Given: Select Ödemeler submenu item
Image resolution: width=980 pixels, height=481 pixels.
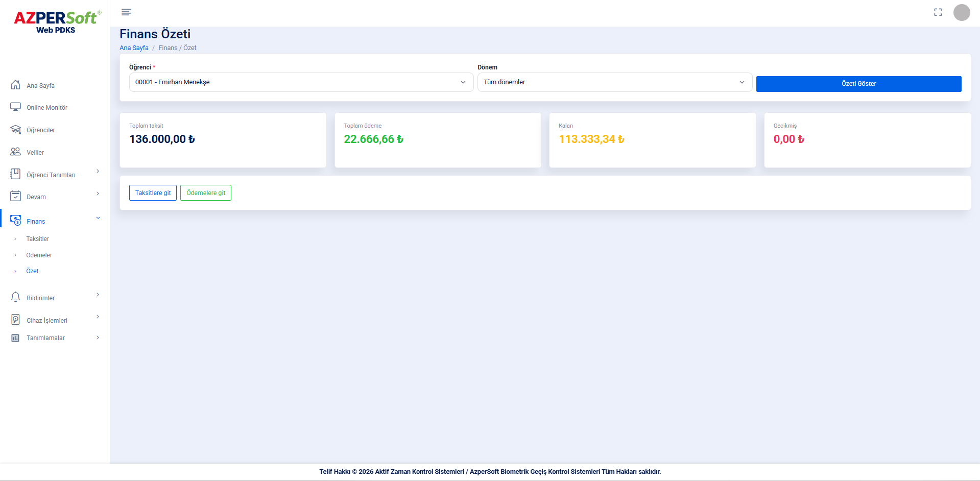Looking at the screenshot, I should click(39, 255).
